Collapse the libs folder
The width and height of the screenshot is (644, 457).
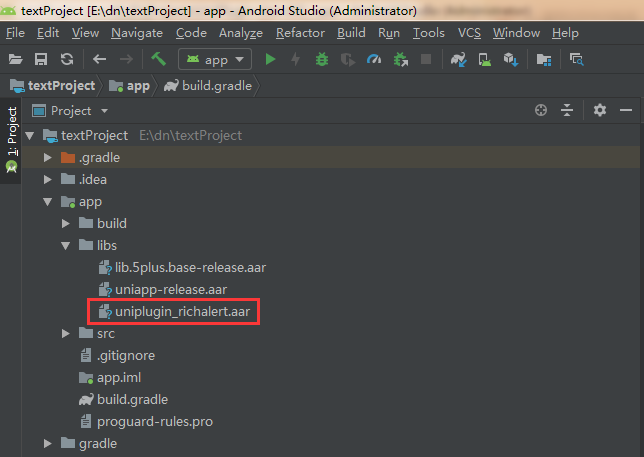[x=66, y=245]
